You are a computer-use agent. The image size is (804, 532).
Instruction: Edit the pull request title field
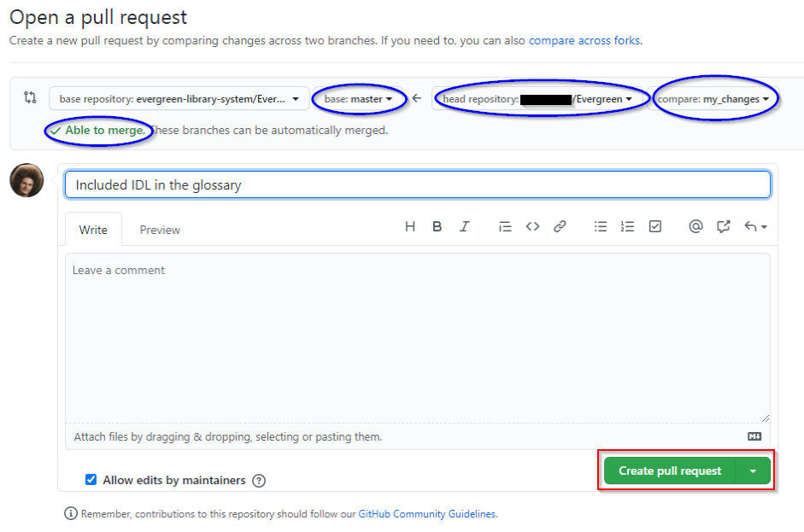(418, 184)
